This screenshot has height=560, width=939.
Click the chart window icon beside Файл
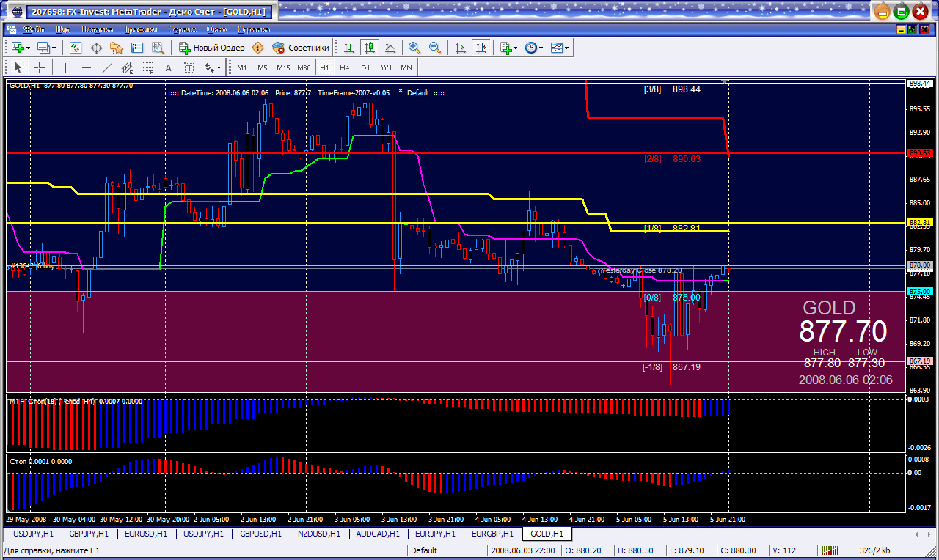click(10, 29)
